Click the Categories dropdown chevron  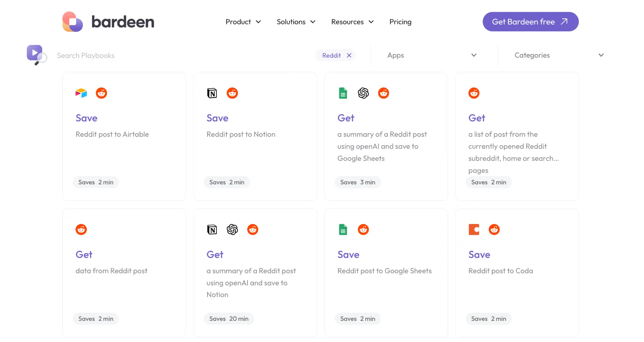pyautogui.click(x=601, y=55)
